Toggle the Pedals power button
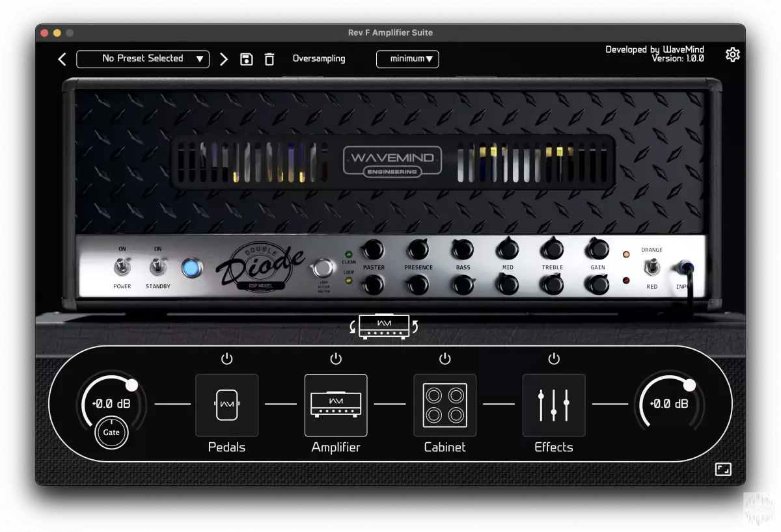This screenshot has height=532, width=781. (x=226, y=359)
